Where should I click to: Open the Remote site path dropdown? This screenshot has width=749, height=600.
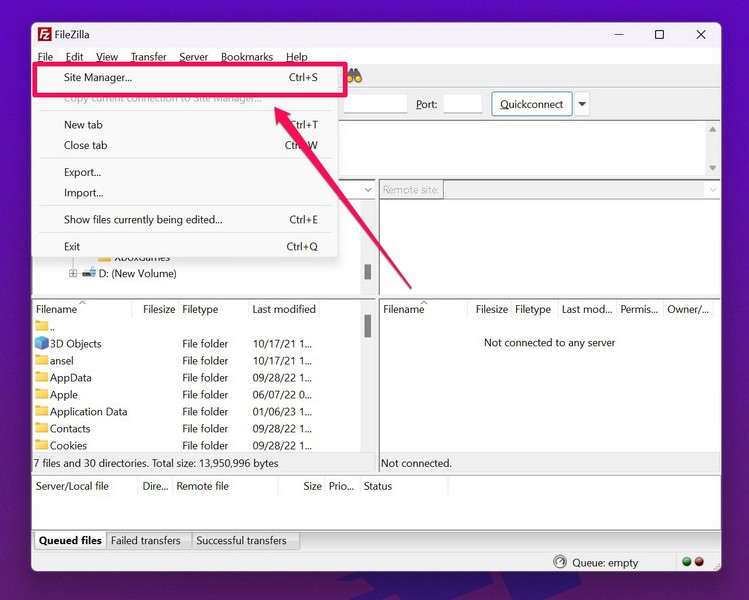coord(712,190)
